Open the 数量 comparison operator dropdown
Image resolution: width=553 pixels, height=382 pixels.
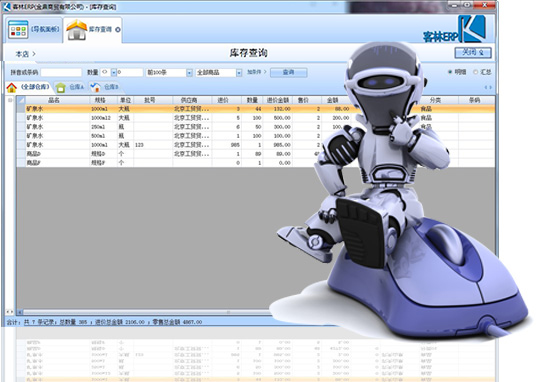(114, 73)
